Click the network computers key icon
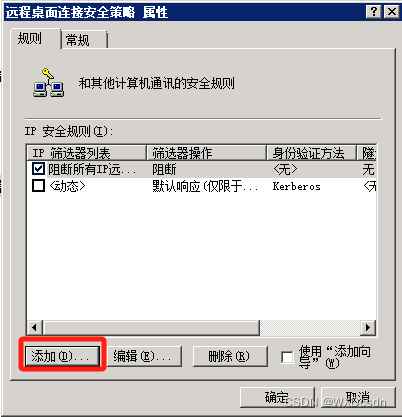Screen dimensions: 402x417 coord(49,82)
